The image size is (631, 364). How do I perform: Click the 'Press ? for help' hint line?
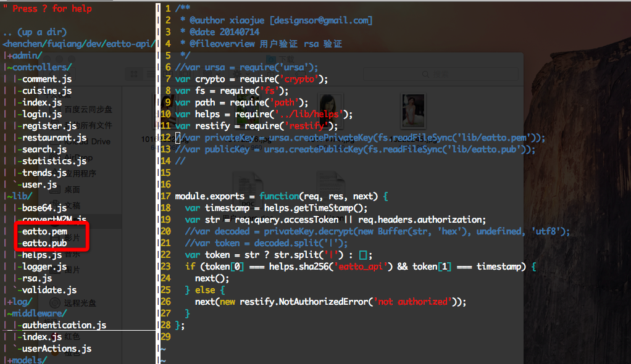52,9
